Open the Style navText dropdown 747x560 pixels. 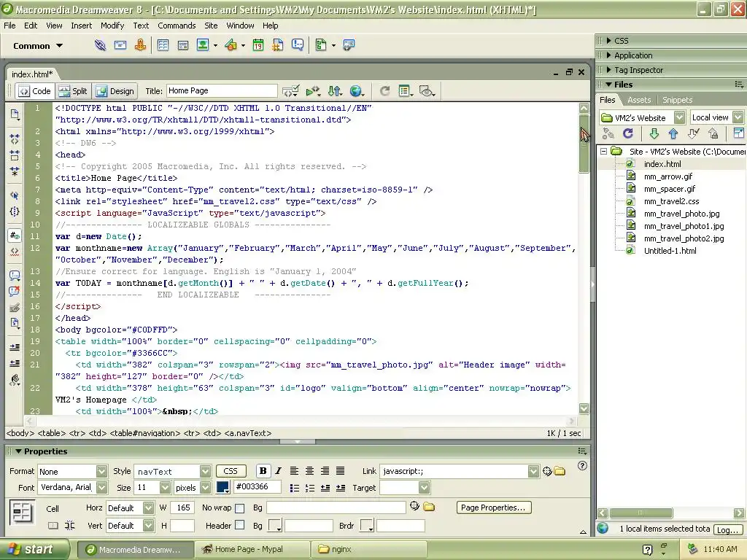point(205,472)
